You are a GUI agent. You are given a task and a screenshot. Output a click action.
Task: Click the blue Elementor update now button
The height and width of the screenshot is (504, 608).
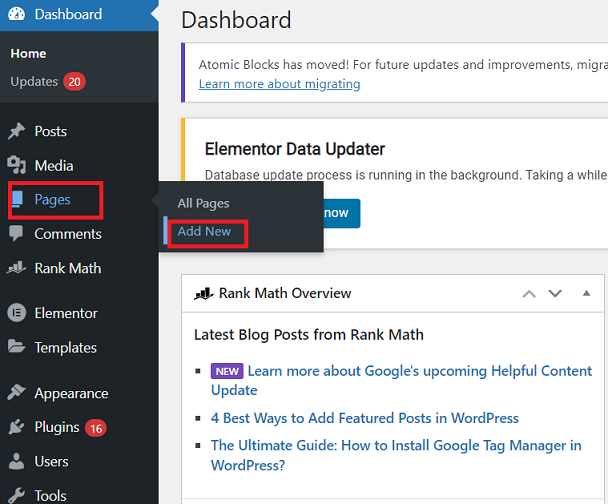click(340, 213)
